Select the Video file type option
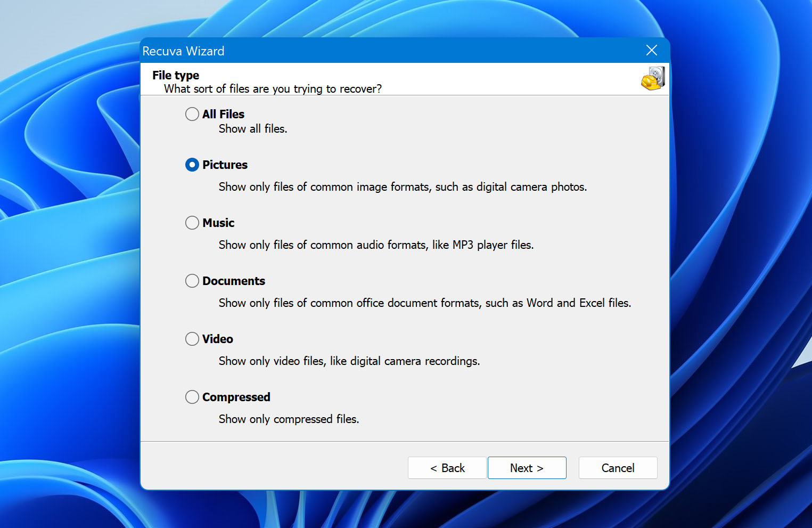The height and width of the screenshot is (528, 812). point(192,339)
